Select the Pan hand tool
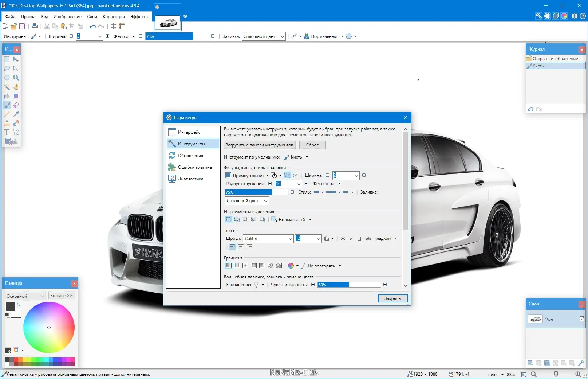This screenshot has height=379, width=588. pos(16,87)
